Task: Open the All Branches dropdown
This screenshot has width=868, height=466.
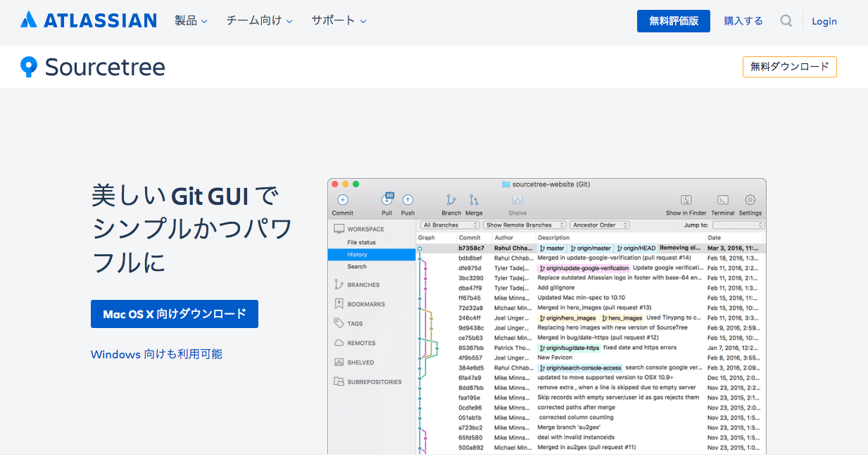Action: pos(449,225)
